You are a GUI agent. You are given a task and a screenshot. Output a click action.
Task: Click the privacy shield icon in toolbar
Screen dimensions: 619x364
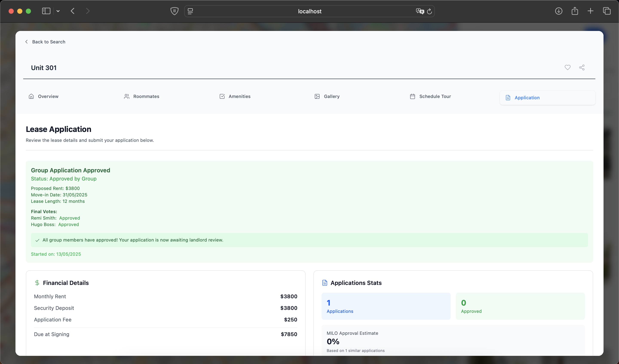click(x=174, y=11)
